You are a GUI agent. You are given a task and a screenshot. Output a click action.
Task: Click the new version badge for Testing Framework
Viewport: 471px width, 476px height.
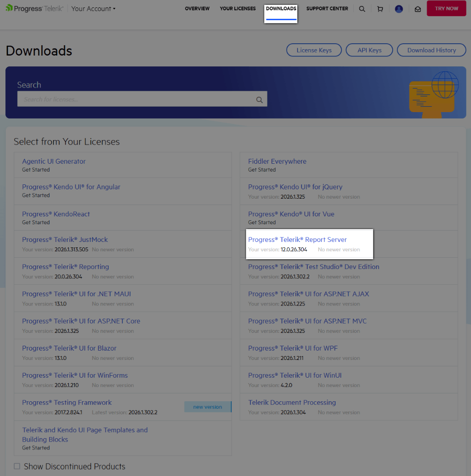pyautogui.click(x=207, y=407)
